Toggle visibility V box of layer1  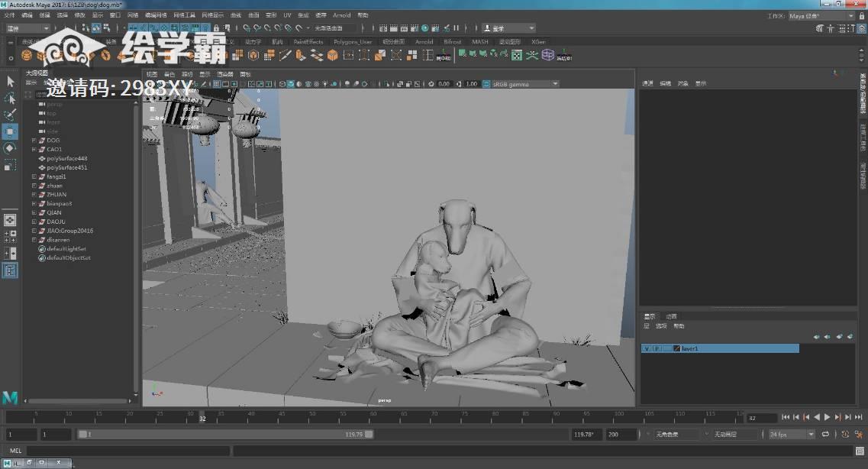click(647, 348)
